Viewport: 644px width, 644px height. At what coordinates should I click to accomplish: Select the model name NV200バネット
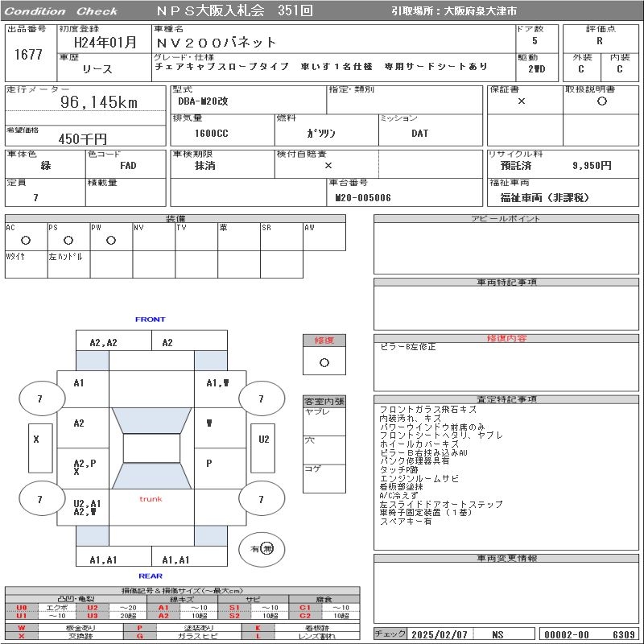216,43
